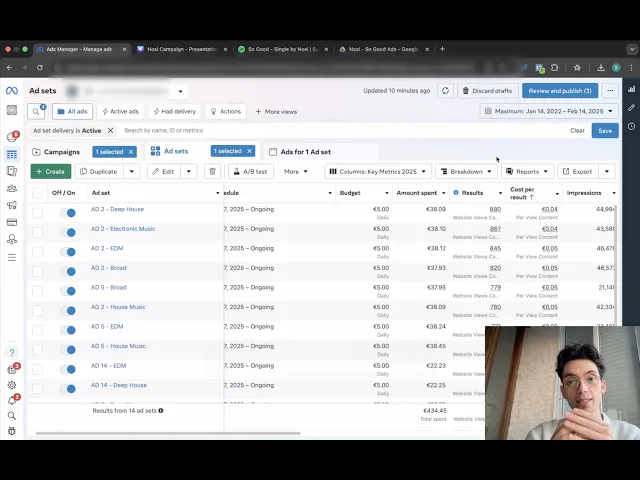Open the Breakdown dropdown
This screenshot has height=480, width=640.
[x=466, y=171]
